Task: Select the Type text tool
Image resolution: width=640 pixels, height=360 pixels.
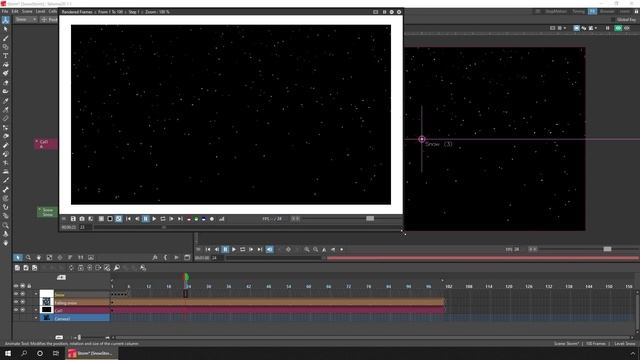Action: (5, 56)
